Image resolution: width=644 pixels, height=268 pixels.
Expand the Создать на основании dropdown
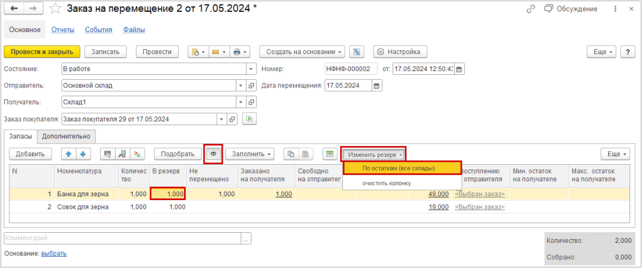304,52
